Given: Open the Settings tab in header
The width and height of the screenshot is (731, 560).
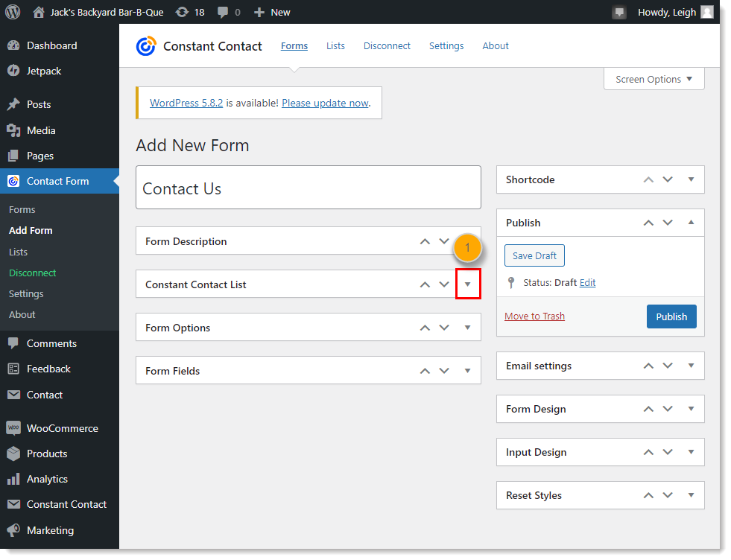Looking at the screenshot, I should click(x=446, y=45).
